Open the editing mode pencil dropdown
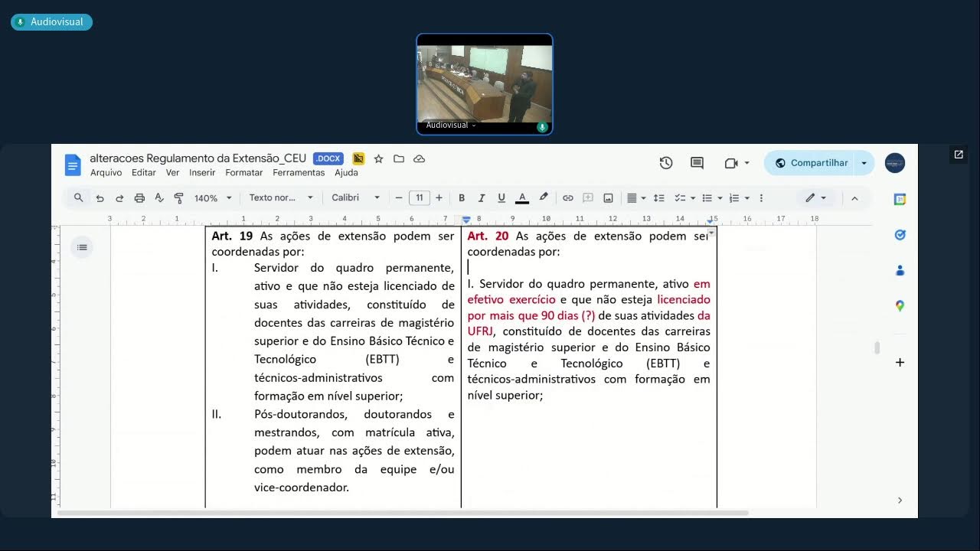 815,197
